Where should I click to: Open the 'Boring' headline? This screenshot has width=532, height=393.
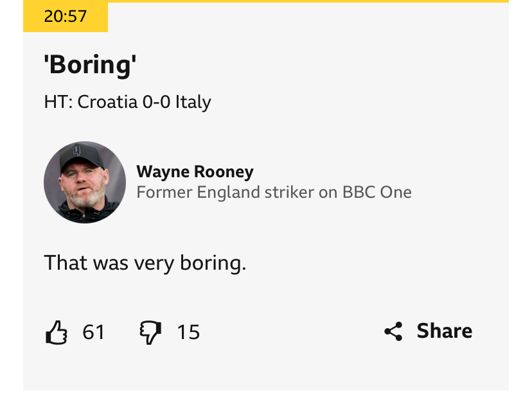point(90,64)
